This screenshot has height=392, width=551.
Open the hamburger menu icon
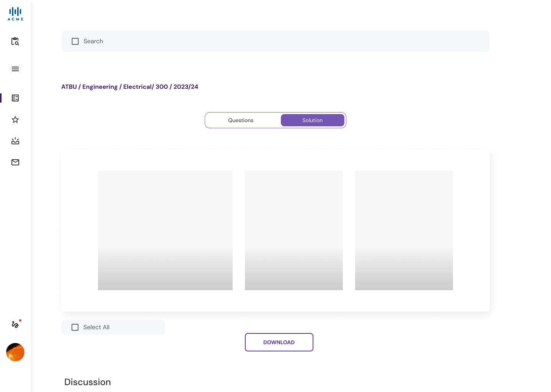tap(15, 69)
